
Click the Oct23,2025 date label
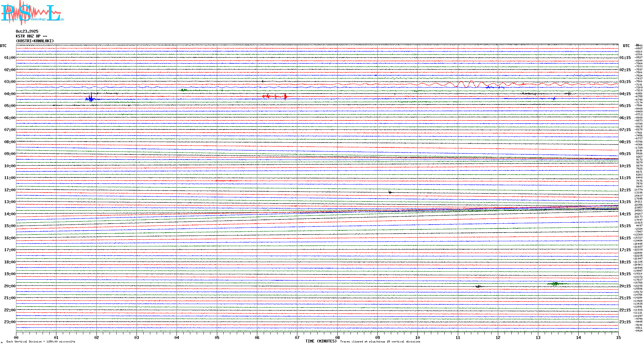27,31
